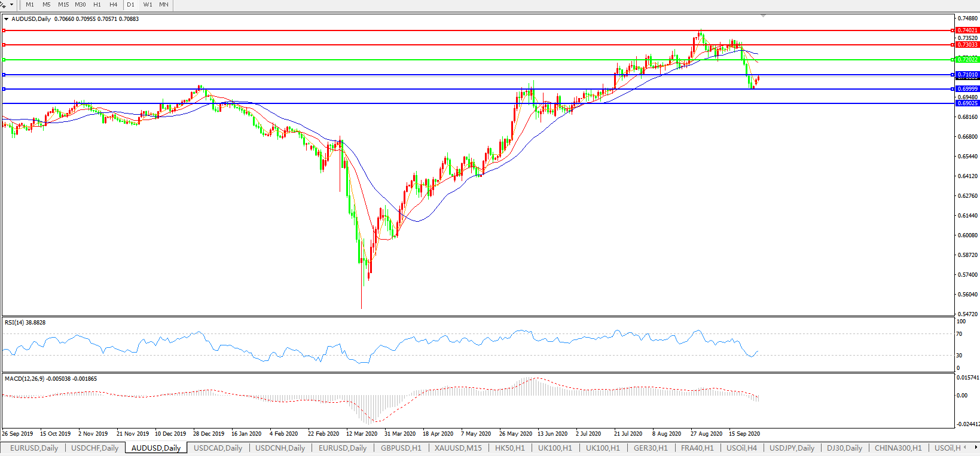980x456 pixels.
Task: Switch to M1 timeframe
Action: pyautogui.click(x=30, y=5)
